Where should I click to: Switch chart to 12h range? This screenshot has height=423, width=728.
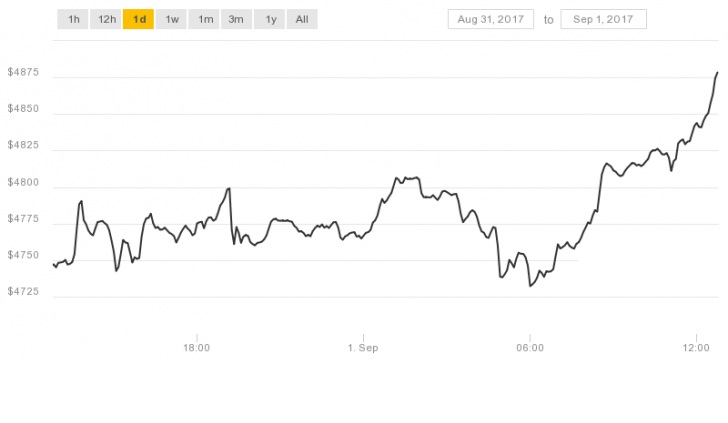tap(106, 20)
